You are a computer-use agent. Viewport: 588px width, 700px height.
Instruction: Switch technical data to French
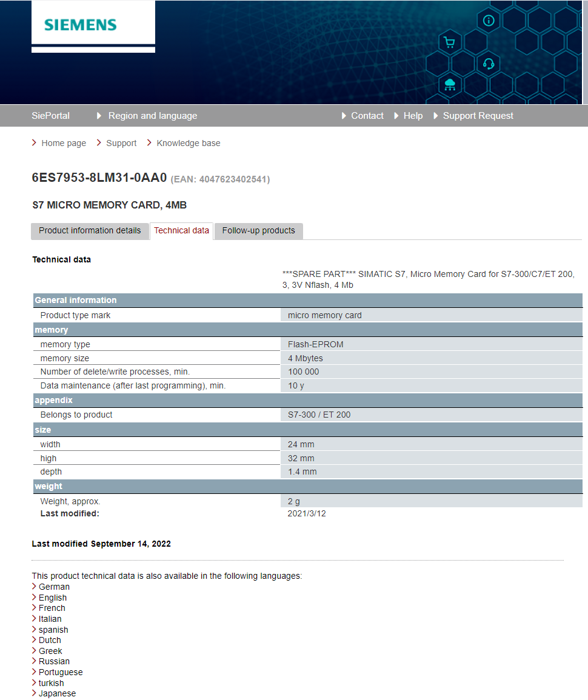coord(52,608)
